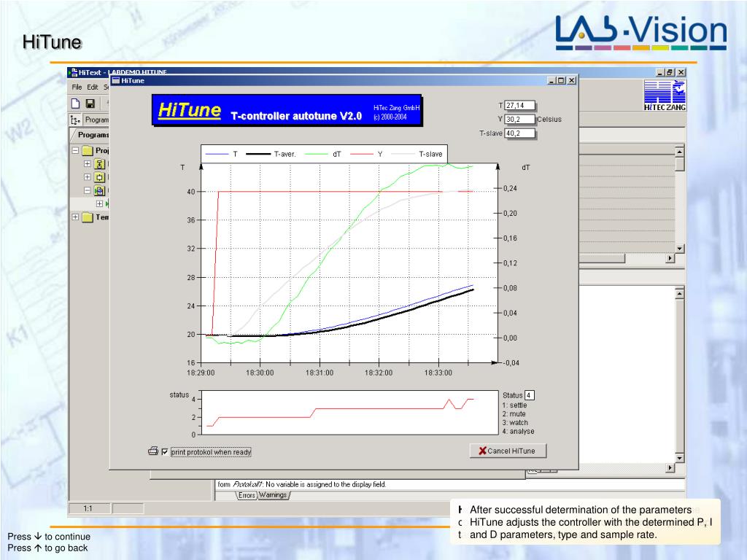Expand the Tem folder node

pyautogui.click(x=75, y=217)
